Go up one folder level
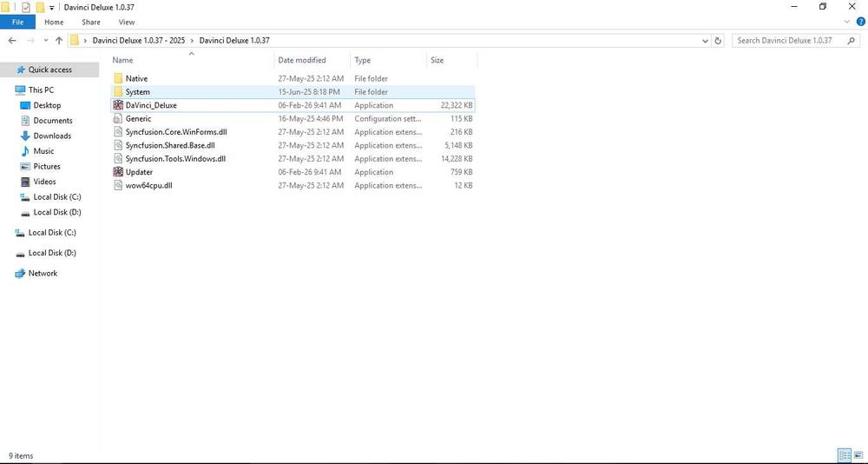This screenshot has height=464, width=868. click(x=59, y=41)
